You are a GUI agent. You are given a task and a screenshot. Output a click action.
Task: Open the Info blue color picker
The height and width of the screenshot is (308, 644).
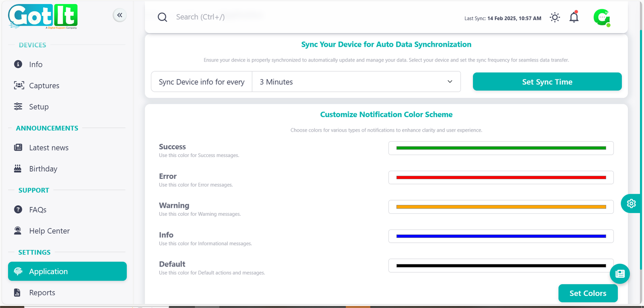pyautogui.click(x=501, y=236)
